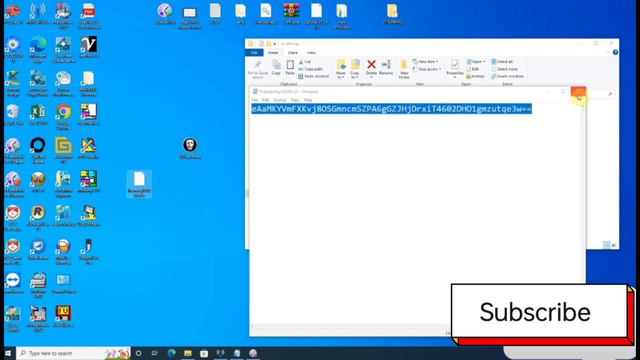The width and height of the screenshot is (640, 360).
Task: Click Cut in the Clipboard group
Action: coord(305,62)
